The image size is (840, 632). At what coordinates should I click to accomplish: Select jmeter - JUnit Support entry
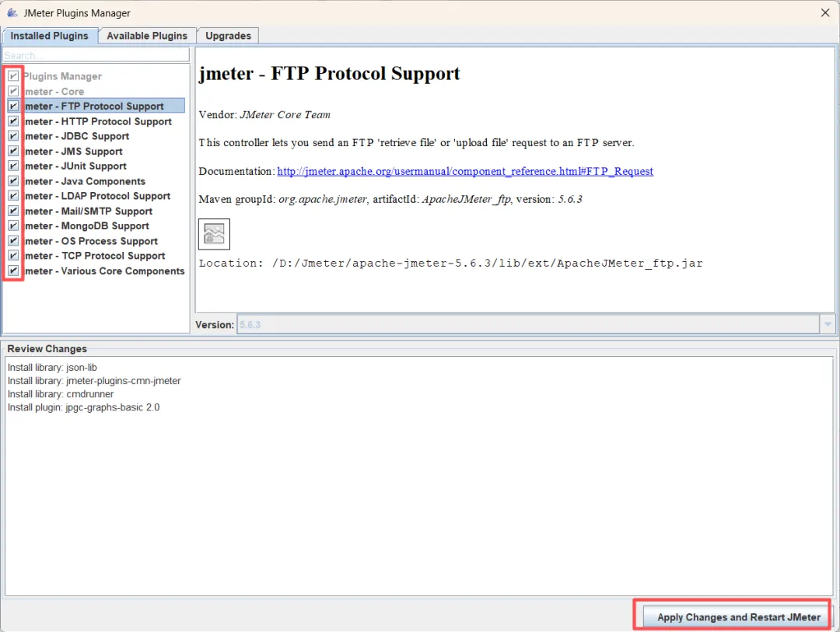click(75, 166)
